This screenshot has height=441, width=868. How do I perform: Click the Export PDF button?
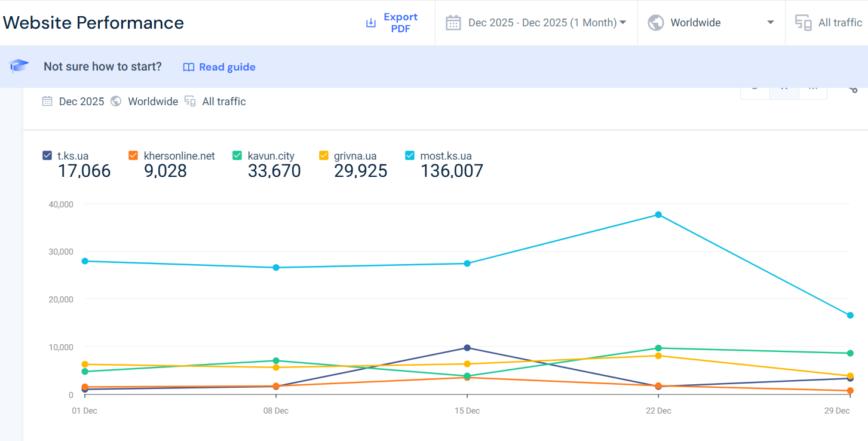[x=400, y=23]
